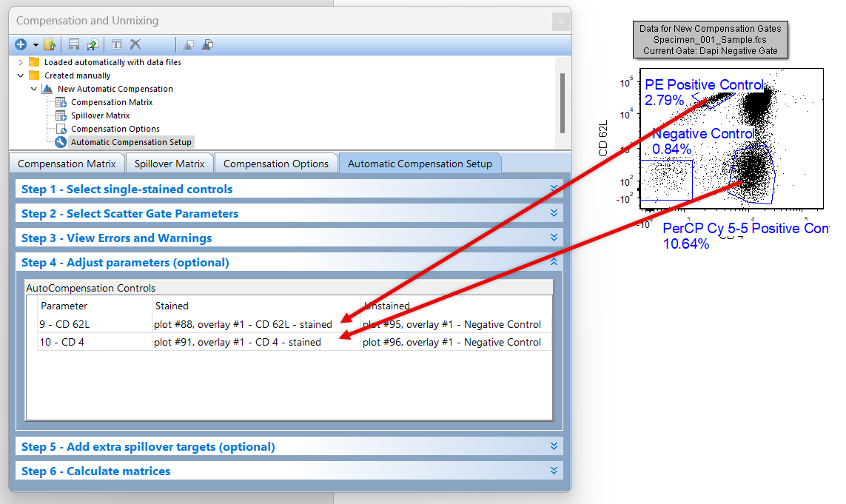The height and width of the screenshot is (504, 846).
Task: Expand Step 2 with its double chevron
Action: (554, 212)
